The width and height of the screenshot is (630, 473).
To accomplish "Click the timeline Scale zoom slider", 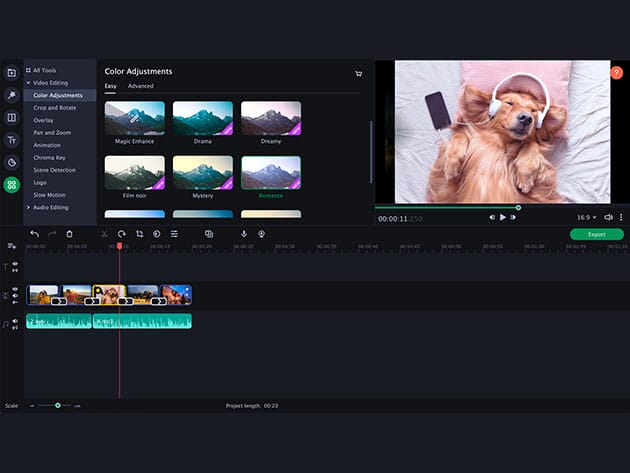I will [57, 405].
